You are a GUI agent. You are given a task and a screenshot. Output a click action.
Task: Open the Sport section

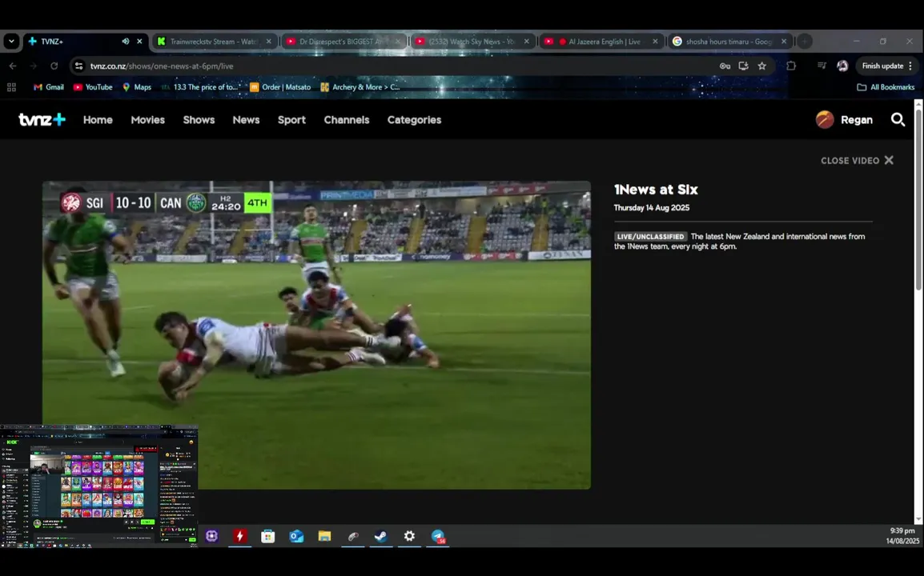(291, 119)
